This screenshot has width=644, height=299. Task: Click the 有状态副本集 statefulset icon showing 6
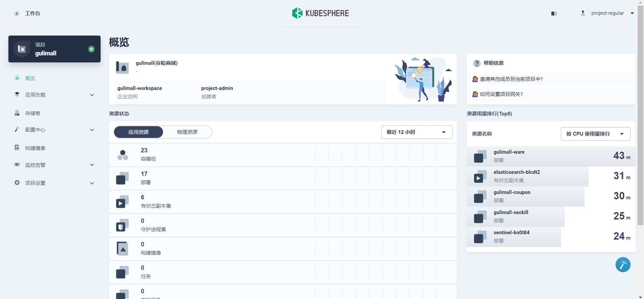point(122,202)
